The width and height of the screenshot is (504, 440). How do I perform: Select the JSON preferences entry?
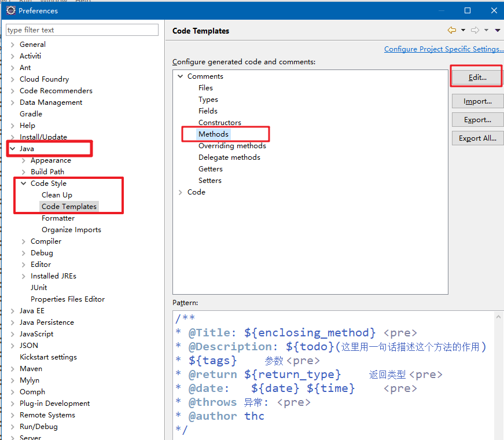coord(28,346)
